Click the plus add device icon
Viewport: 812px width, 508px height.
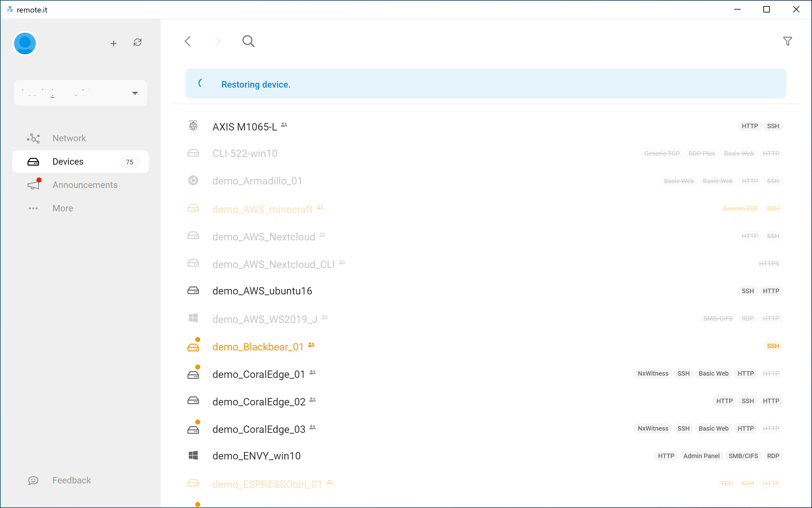tap(114, 43)
